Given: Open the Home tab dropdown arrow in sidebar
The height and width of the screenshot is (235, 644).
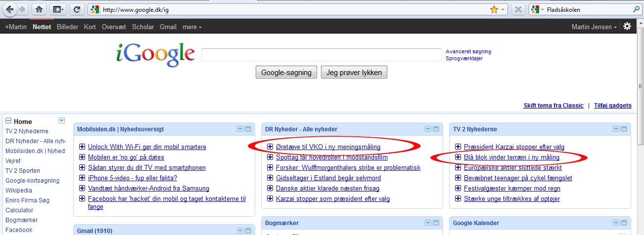Looking at the screenshot, I should click(62, 120).
